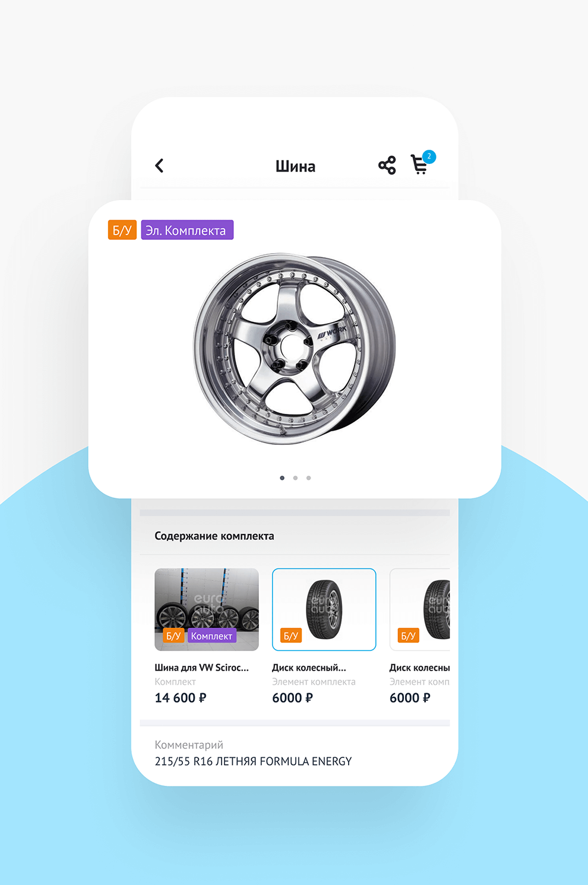Select the third carousel page dot
Image resolution: width=588 pixels, height=885 pixels.
click(x=308, y=478)
